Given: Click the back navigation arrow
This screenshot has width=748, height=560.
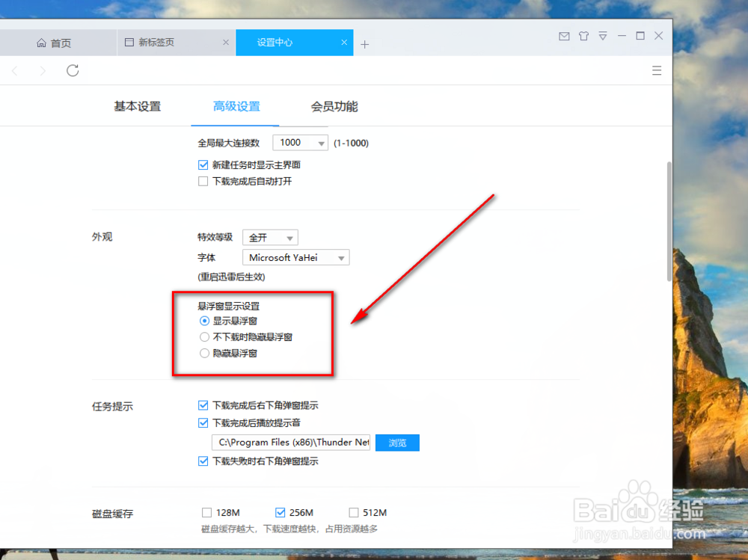Looking at the screenshot, I should coord(15,70).
